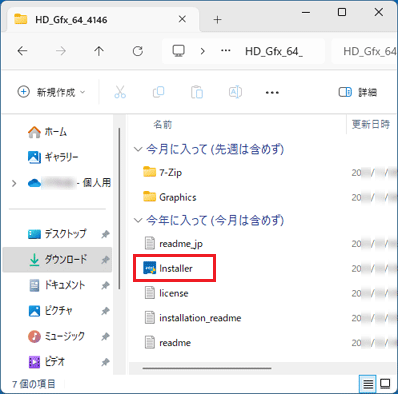Refresh the folder view
The image size is (398, 394).
138,51
